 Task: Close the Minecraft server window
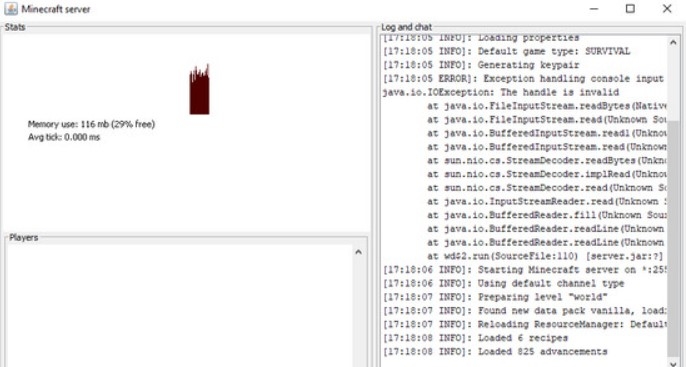(x=667, y=9)
